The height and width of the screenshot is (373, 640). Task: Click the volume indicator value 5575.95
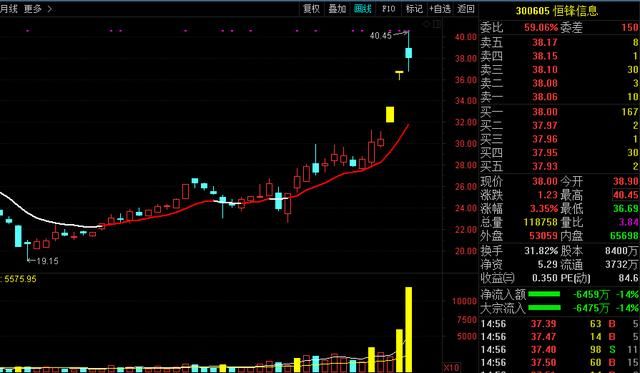20,279
